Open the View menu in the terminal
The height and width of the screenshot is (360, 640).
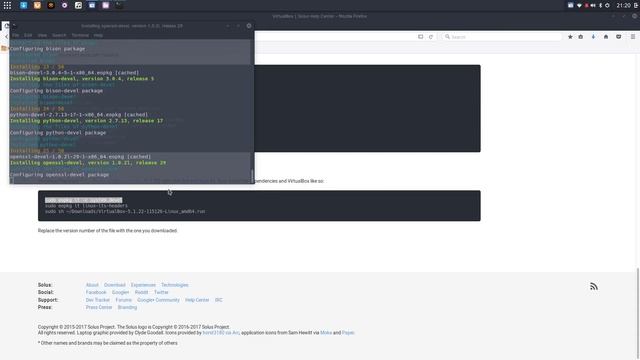click(x=42, y=36)
